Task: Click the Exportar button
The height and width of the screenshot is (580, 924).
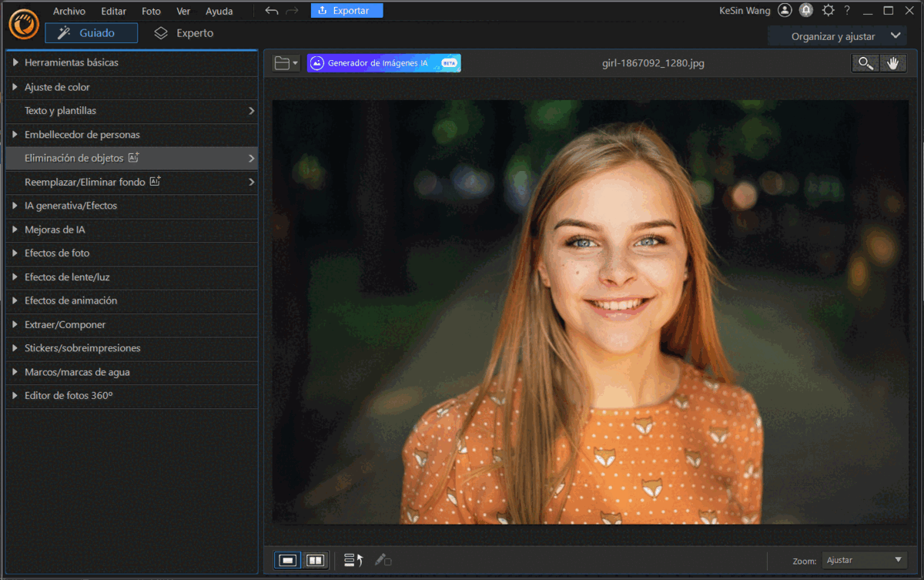Action: point(346,11)
